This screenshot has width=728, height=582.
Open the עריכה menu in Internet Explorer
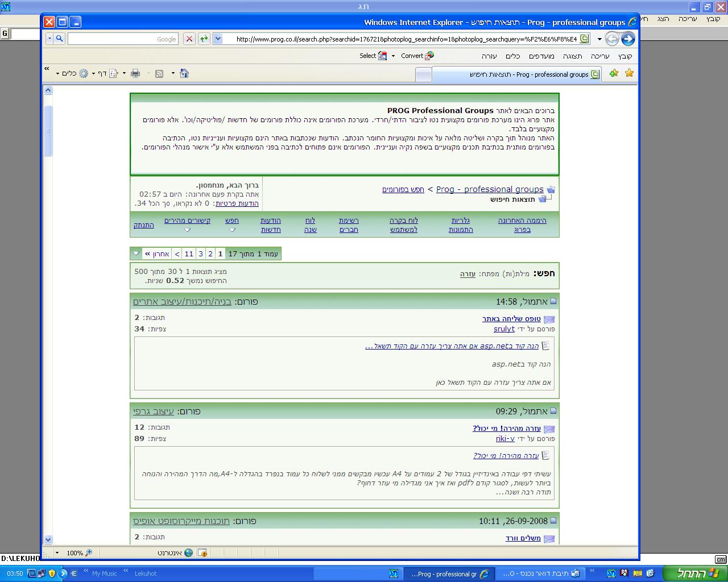pyautogui.click(x=600, y=56)
